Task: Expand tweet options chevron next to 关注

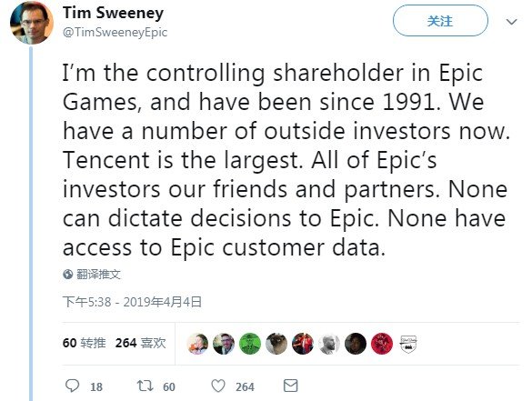Action: coord(511,22)
